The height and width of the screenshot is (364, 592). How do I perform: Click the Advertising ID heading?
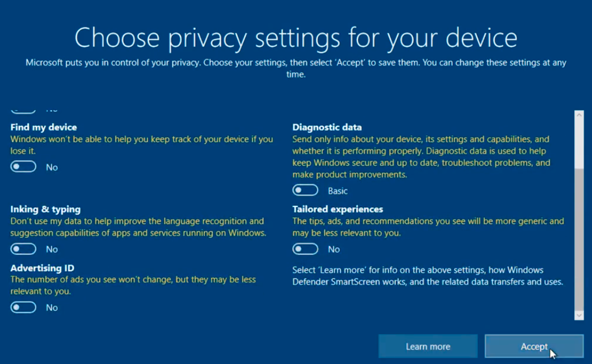(x=42, y=268)
